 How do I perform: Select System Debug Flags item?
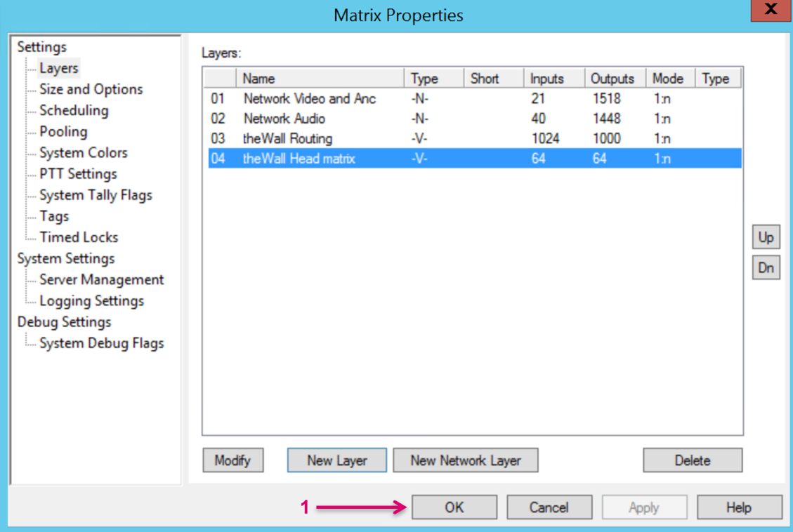(101, 343)
